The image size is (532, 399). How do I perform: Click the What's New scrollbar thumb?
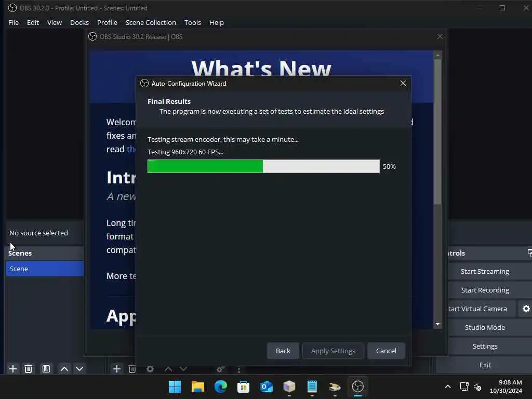click(437, 131)
